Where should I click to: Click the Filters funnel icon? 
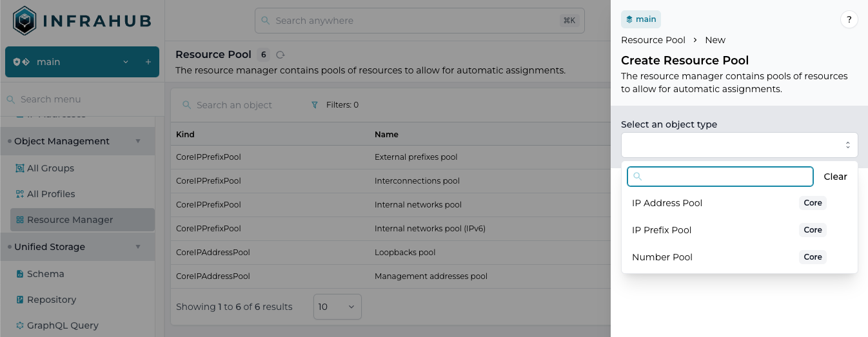pos(315,105)
